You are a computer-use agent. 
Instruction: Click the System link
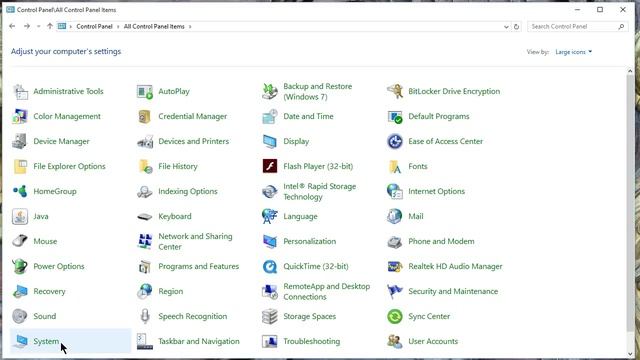pos(46,341)
